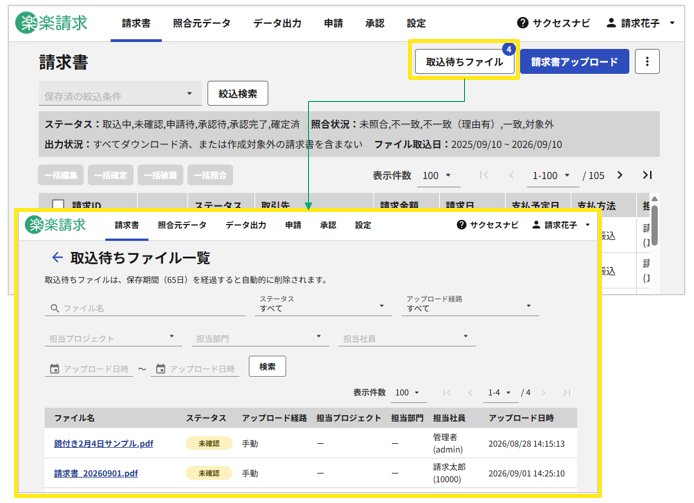Click the 請求太郎 (10000) cell
This screenshot has height=503, width=694.
449,473
